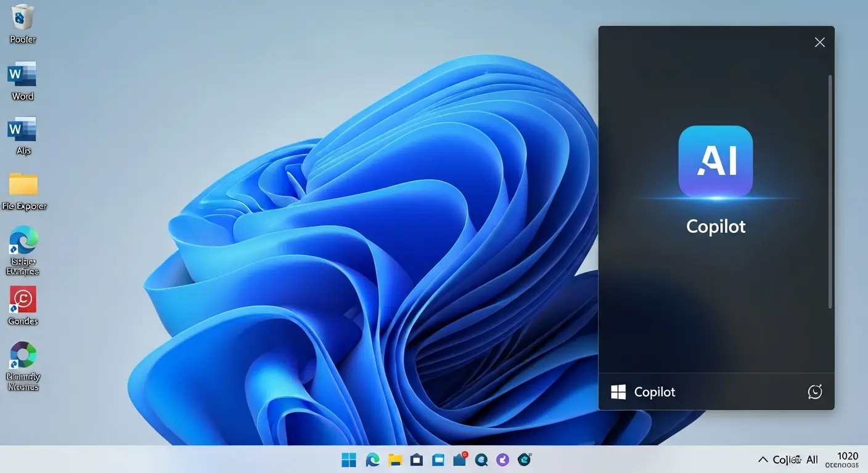Click the Copilot label in the panel footer
The width and height of the screenshot is (868, 473).
pyautogui.click(x=655, y=392)
